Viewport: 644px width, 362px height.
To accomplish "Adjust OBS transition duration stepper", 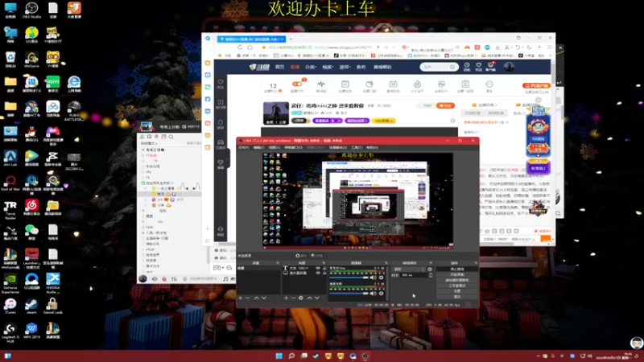I will 431,275.
